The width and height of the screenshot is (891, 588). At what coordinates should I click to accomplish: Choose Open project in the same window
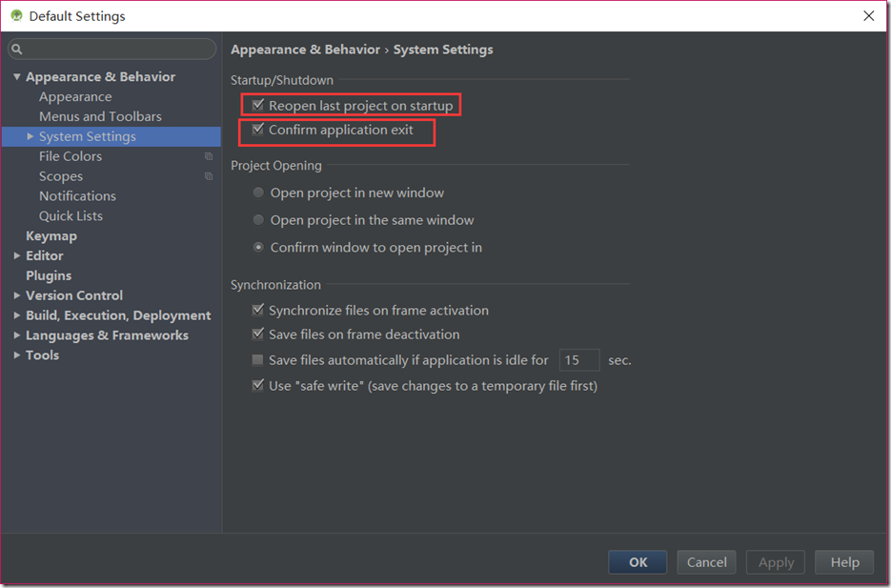coord(259,220)
